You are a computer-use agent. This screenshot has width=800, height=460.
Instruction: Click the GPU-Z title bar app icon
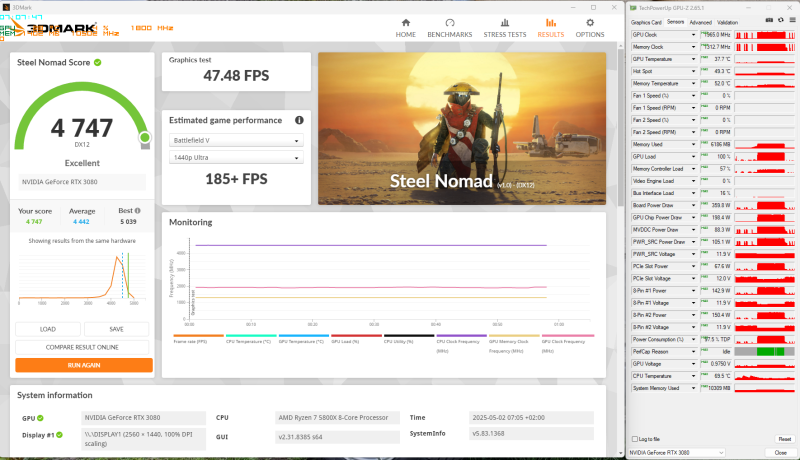633,8
